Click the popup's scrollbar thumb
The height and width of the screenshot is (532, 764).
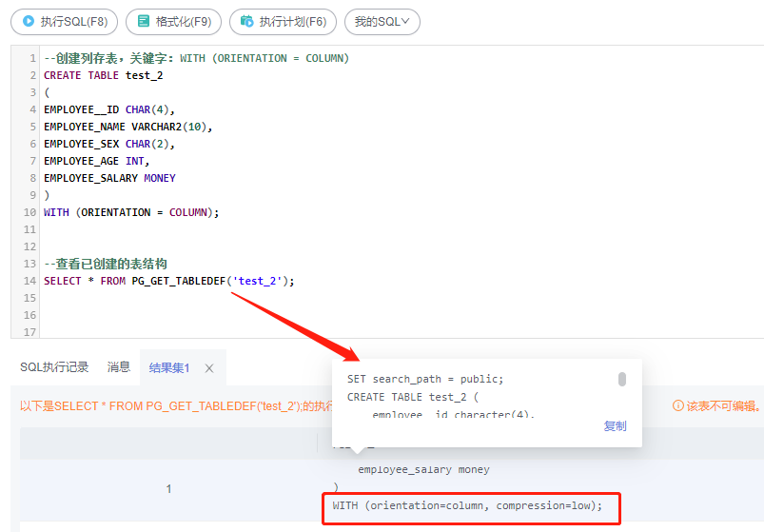point(621,379)
